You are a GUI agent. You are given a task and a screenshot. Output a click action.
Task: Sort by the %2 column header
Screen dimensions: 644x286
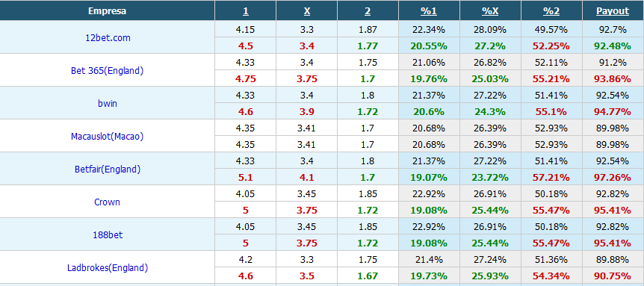point(551,11)
